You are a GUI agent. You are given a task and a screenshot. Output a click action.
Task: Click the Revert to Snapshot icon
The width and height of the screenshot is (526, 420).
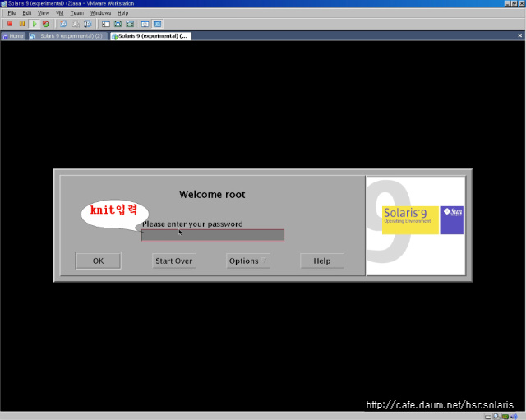tap(76, 24)
